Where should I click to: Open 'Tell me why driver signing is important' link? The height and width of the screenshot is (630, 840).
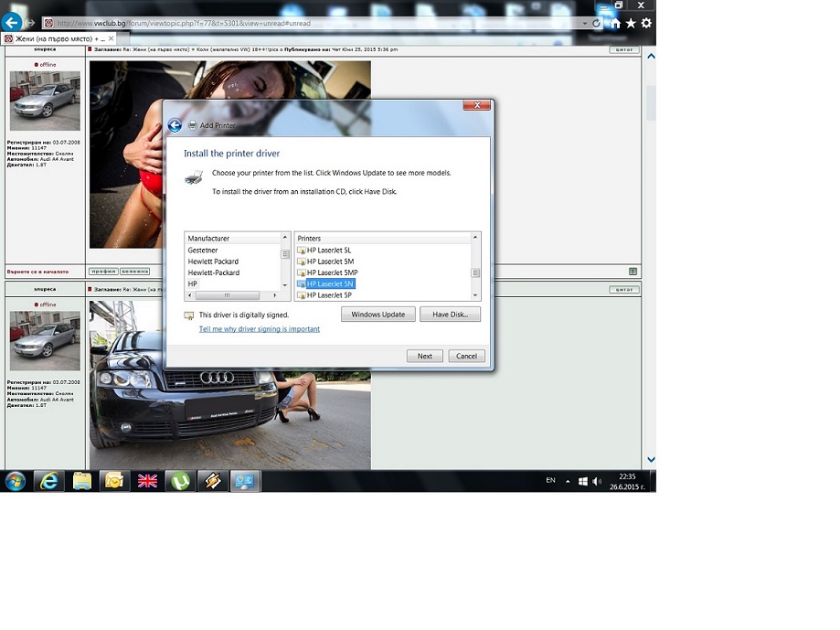(x=260, y=329)
